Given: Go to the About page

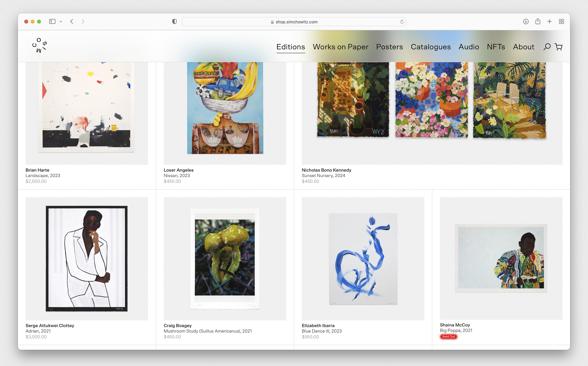Looking at the screenshot, I should [523, 47].
